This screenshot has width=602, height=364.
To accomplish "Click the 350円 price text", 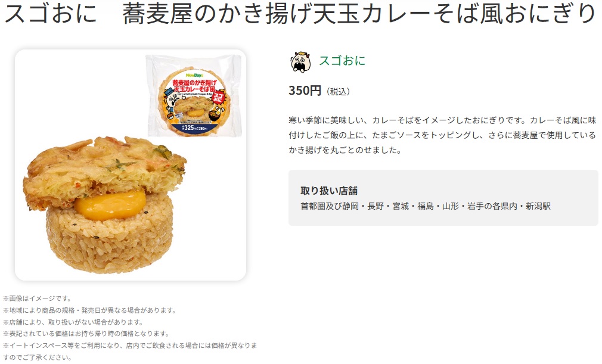I will coord(305,91).
